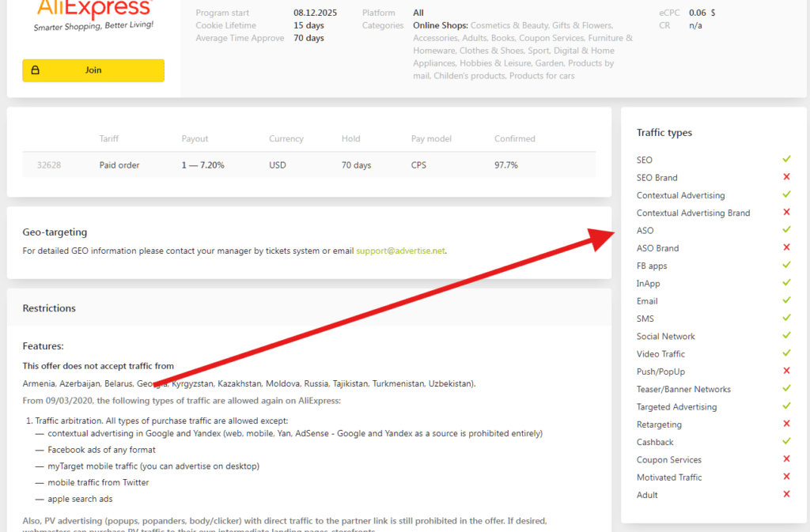Viewport: 810px width, 532px height.
Task: Click the red X beside Adult traffic
Action: (x=786, y=494)
